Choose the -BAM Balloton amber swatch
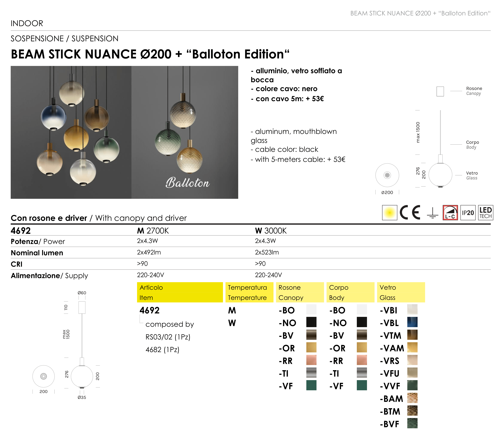 pyautogui.click(x=412, y=398)
